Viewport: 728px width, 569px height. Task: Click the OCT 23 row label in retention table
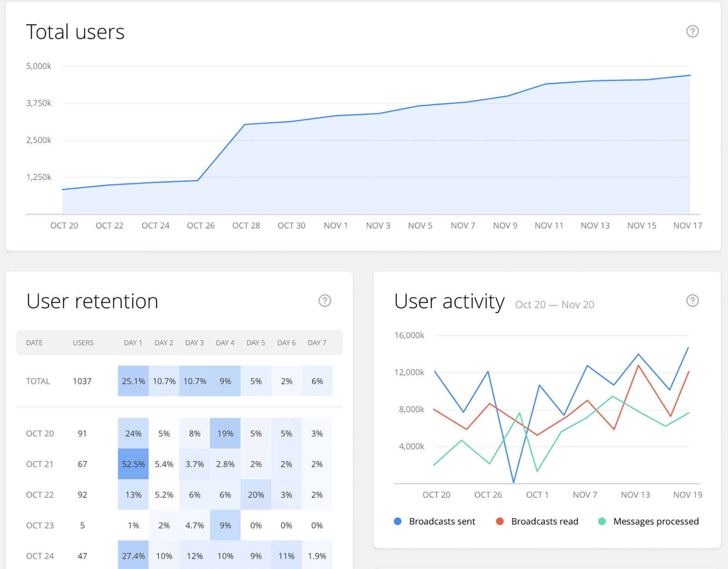(x=40, y=525)
